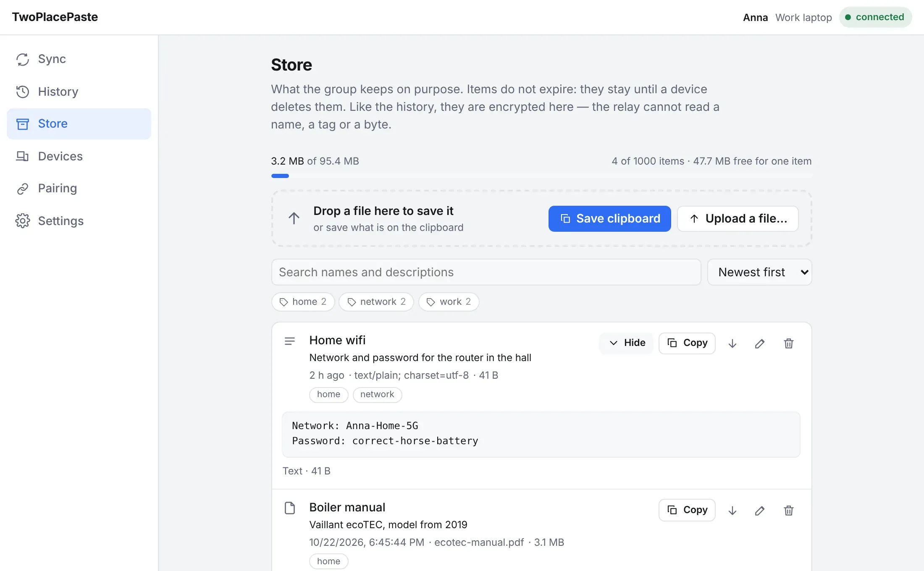The height and width of the screenshot is (571, 924).
Task: Open the Sync page in sidebar
Action: (79, 59)
